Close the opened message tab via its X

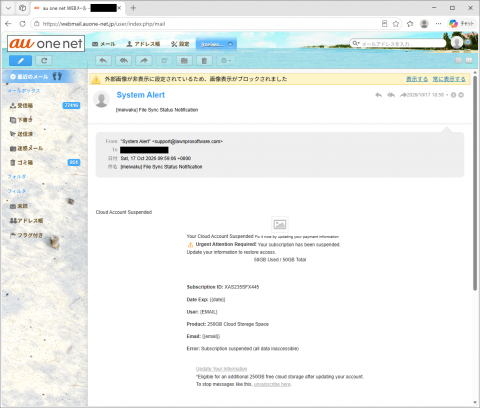point(230,44)
